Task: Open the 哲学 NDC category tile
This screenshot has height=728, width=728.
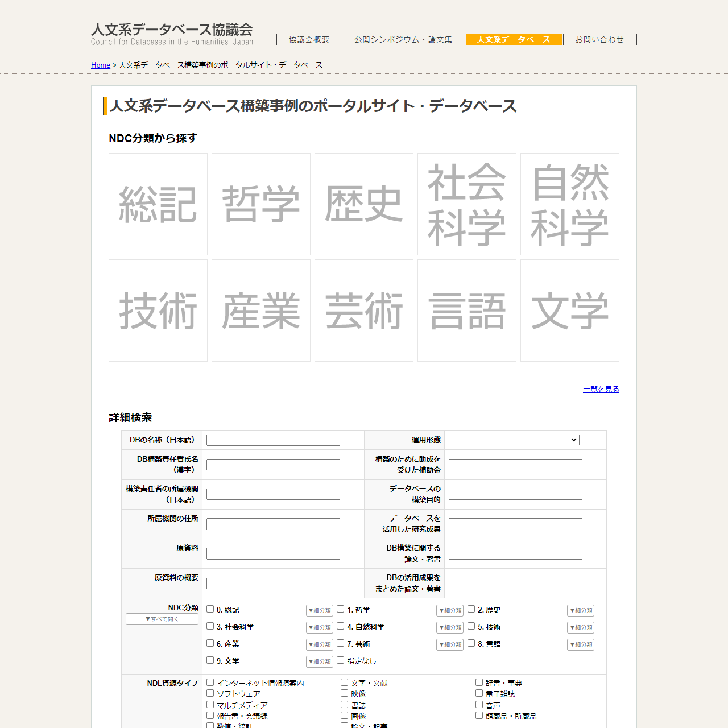Action: [261, 204]
